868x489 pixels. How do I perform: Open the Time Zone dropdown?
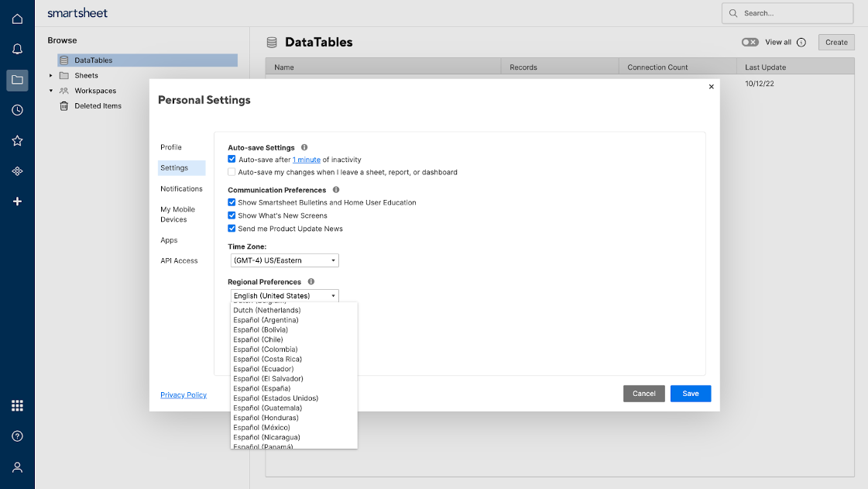(284, 260)
